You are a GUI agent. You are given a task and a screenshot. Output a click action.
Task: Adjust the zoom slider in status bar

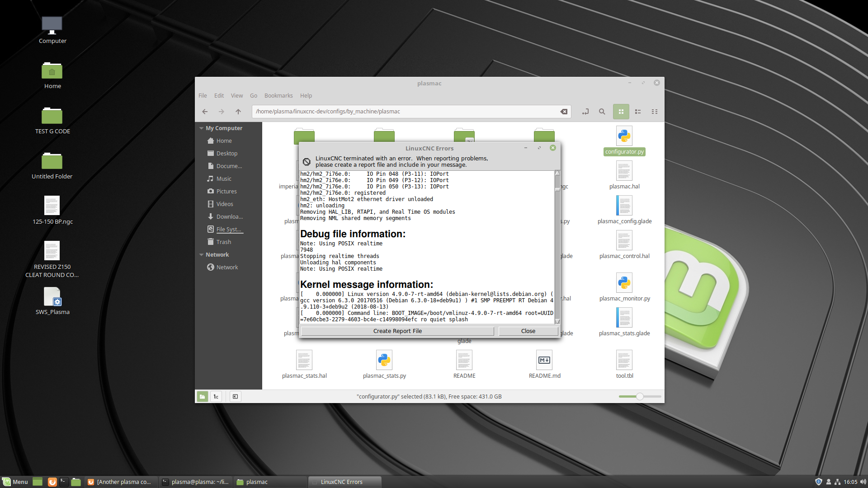pos(640,397)
